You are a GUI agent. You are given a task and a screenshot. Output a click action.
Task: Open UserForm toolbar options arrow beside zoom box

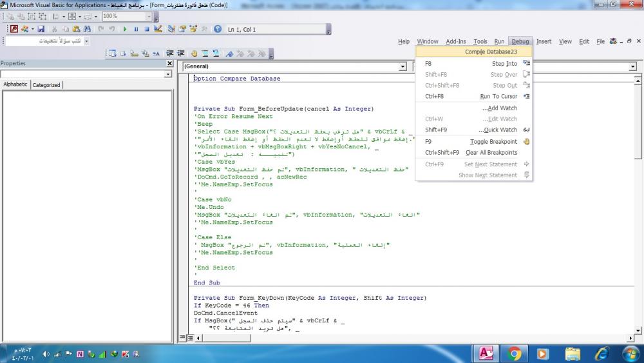156,17
